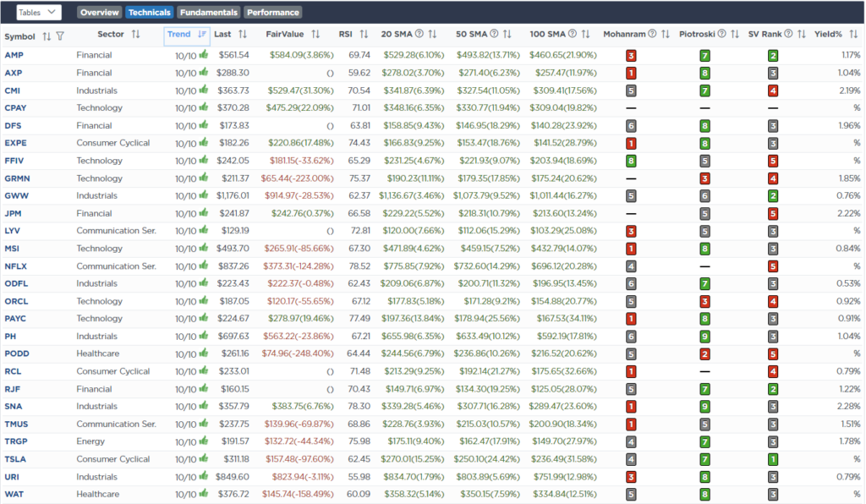Toggle Trend column sort order icon
866x504 pixels.
tap(201, 35)
